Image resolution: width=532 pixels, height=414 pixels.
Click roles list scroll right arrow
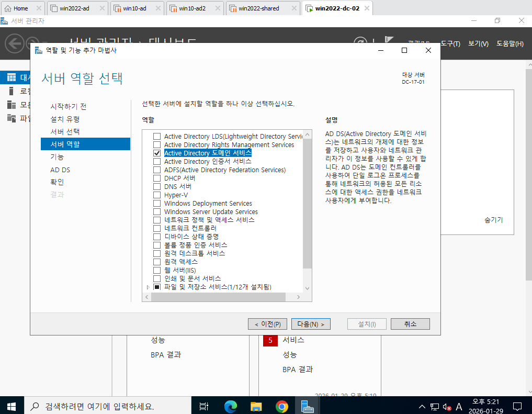point(298,297)
